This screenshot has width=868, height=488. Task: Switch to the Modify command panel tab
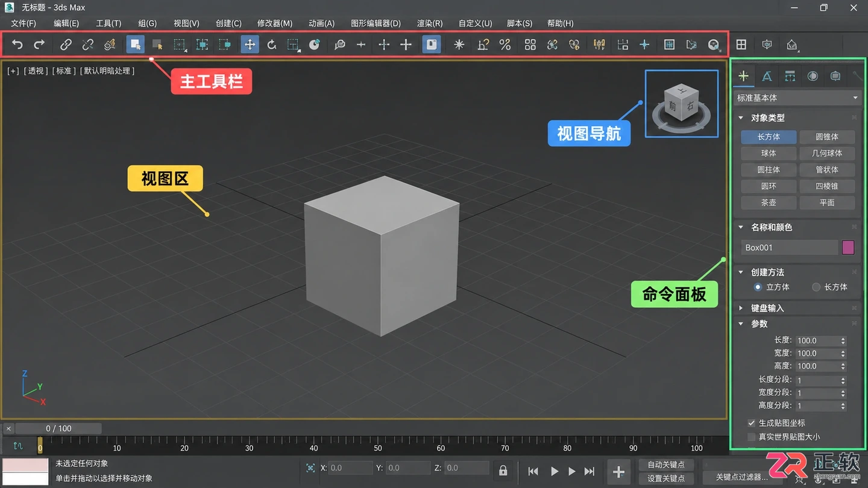coord(767,76)
